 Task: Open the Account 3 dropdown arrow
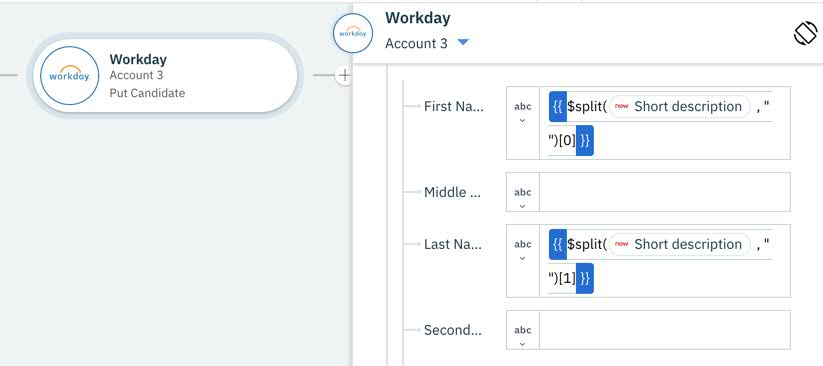462,43
